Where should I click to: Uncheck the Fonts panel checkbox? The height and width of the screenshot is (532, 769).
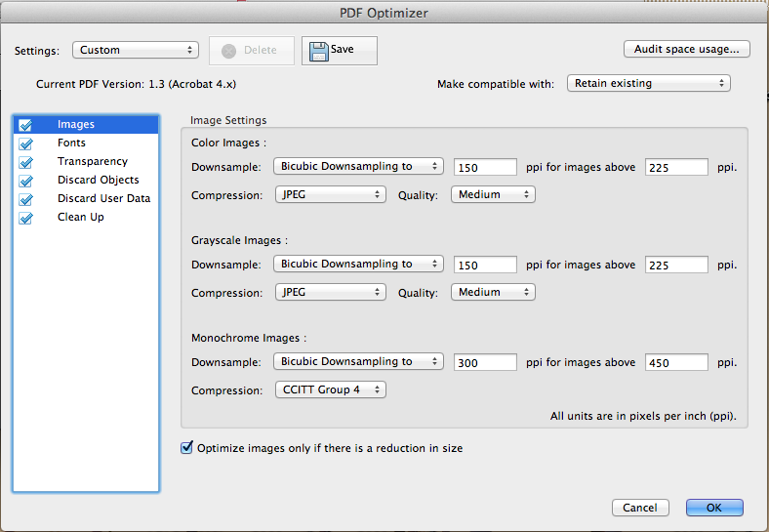25,143
